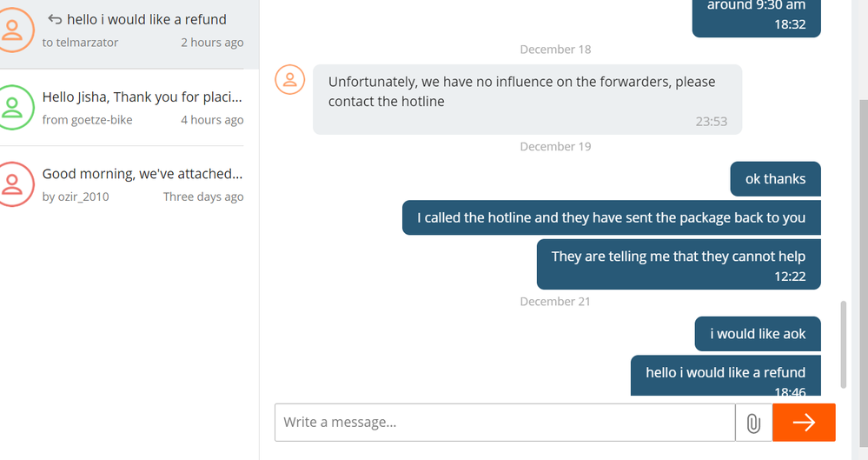Click the 'around 9:30 am' message bubble
The image size is (868, 460).
tap(756, 17)
